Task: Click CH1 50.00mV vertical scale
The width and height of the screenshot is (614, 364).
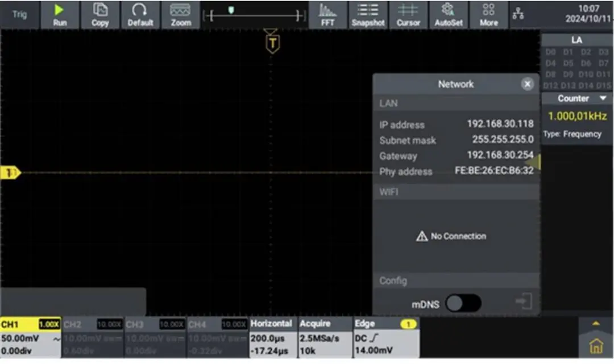Action: [x=20, y=338]
